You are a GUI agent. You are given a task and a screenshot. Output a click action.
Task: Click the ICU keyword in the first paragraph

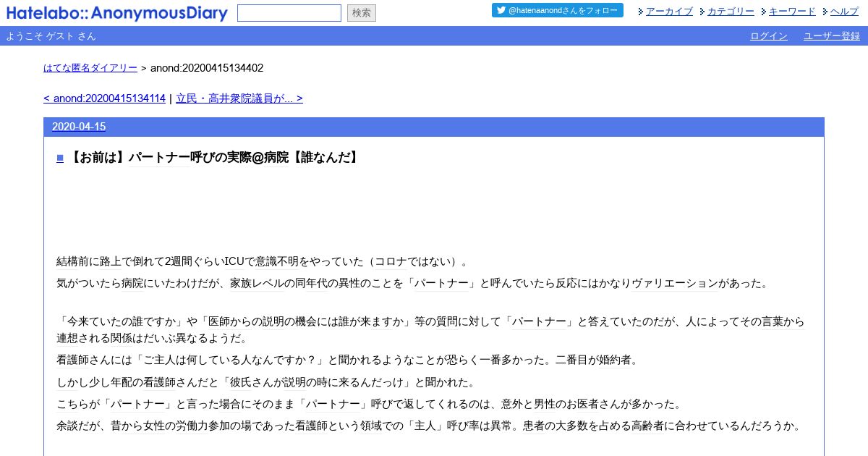pos(236,261)
